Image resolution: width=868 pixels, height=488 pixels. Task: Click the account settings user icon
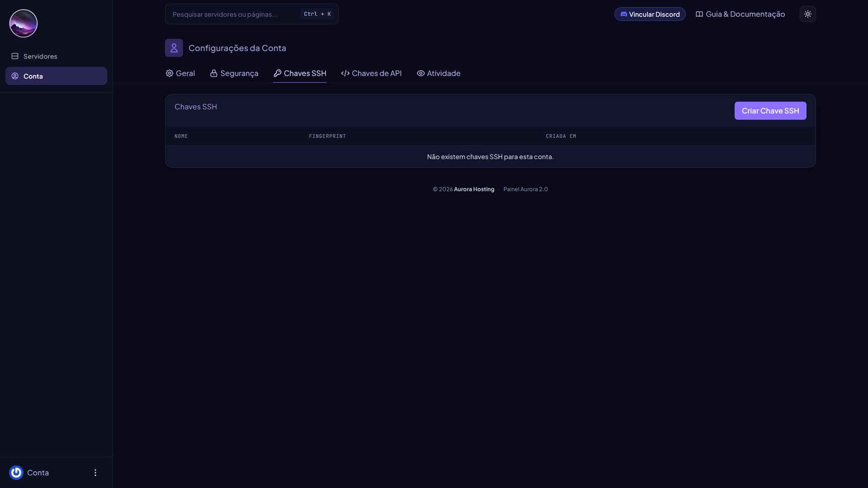(x=174, y=48)
